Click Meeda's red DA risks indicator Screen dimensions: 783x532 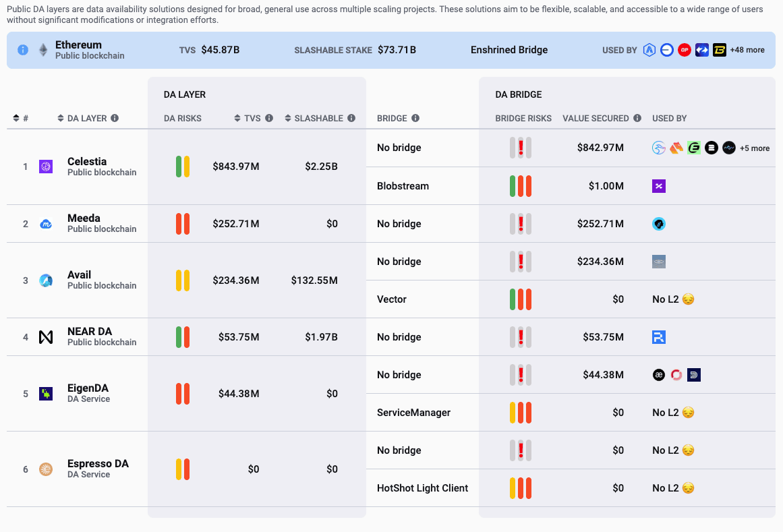coord(183,224)
